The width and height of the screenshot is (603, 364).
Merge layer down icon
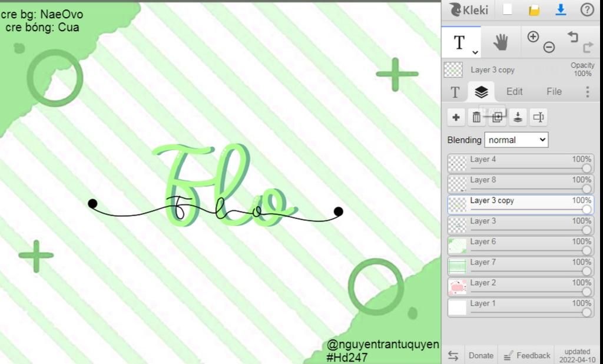[518, 117]
